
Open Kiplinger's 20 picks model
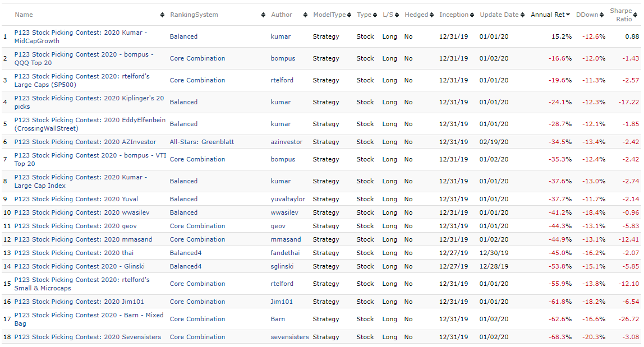(x=89, y=102)
